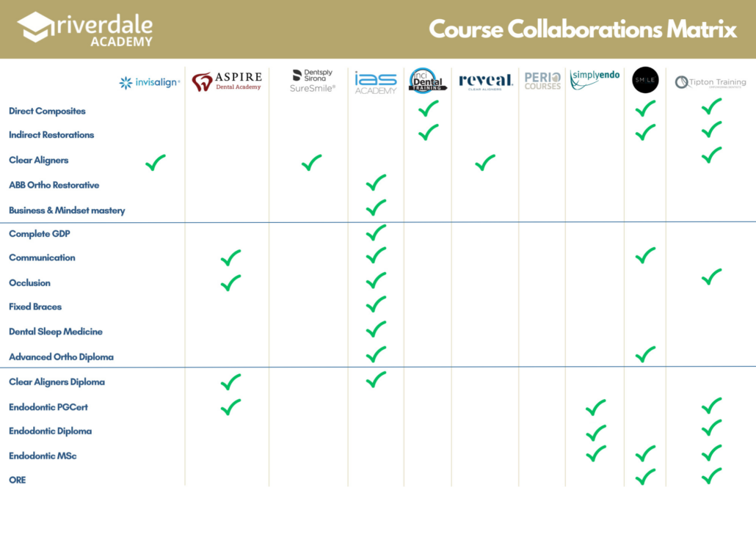This screenshot has width=756, height=534.
Task: Click the Perio Courses logo
Action: point(542,81)
